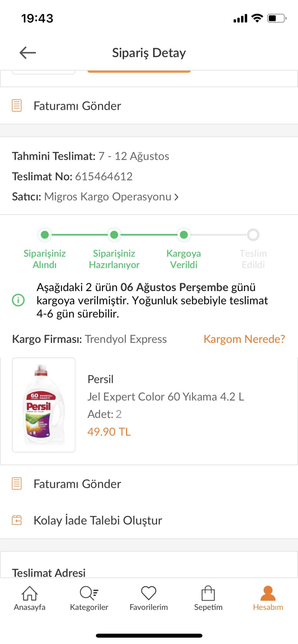
Task: Tap the back arrow icon
Action: (x=28, y=52)
